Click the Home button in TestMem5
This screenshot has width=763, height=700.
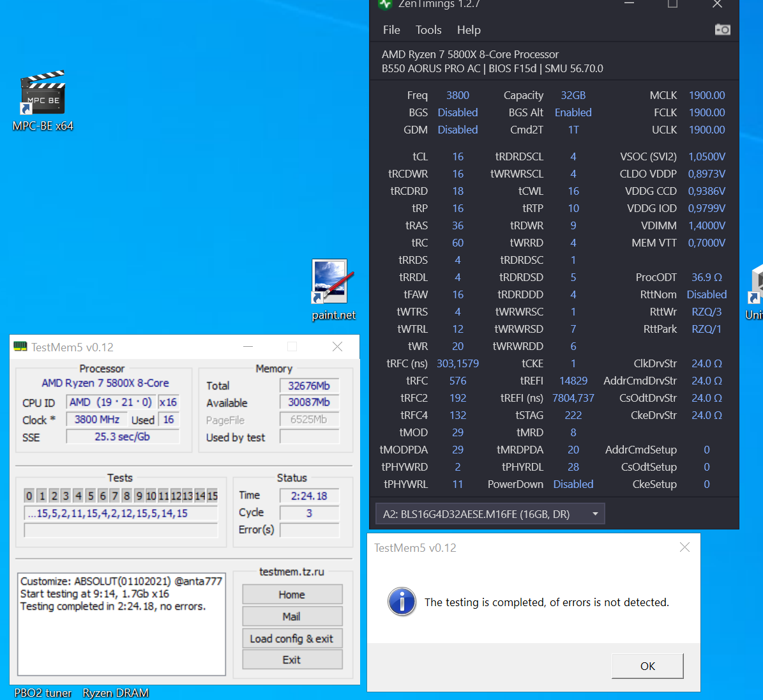[292, 595]
